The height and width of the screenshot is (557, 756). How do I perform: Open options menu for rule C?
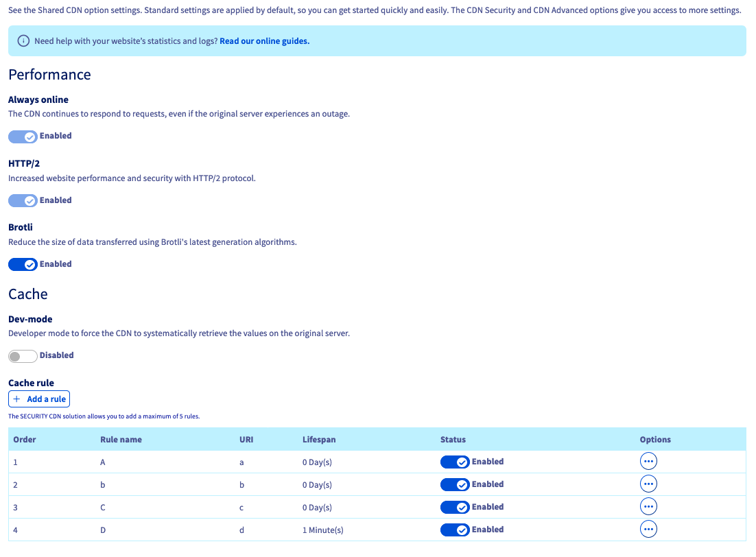coord(648,507)
